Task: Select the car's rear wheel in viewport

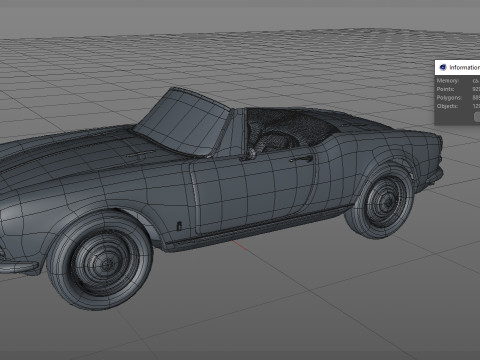Action: pos(381,202)
